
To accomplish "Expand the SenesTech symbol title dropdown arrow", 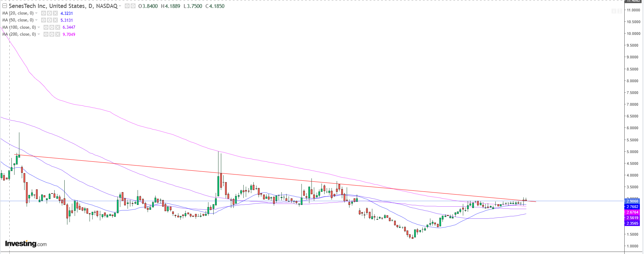I will [120, 6].
